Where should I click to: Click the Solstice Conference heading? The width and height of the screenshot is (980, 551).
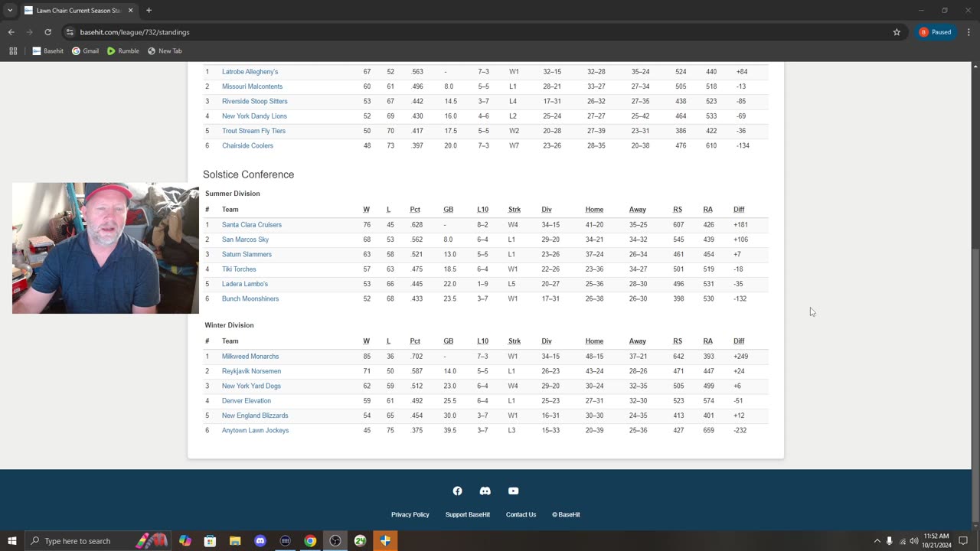248,174
